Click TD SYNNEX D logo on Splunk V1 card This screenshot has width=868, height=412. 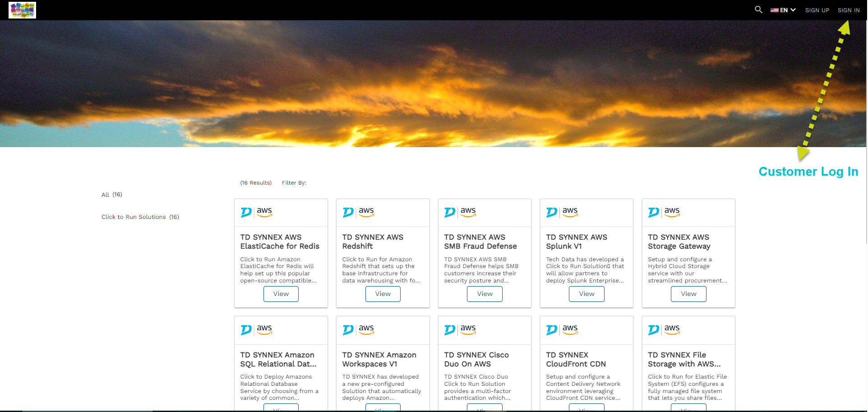(552, 212)
